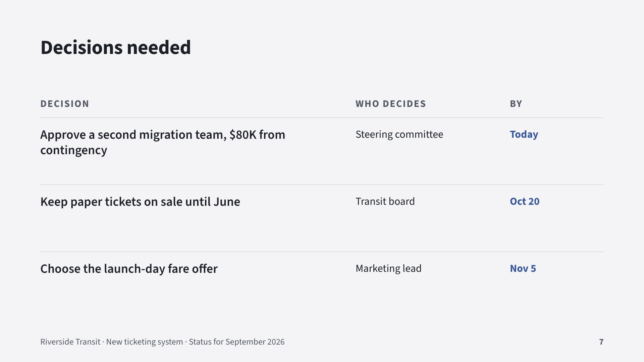Image resolution: width=644 pixels, height=362 pixels.
Task: Select the BY column header
Action: point(516,104)
